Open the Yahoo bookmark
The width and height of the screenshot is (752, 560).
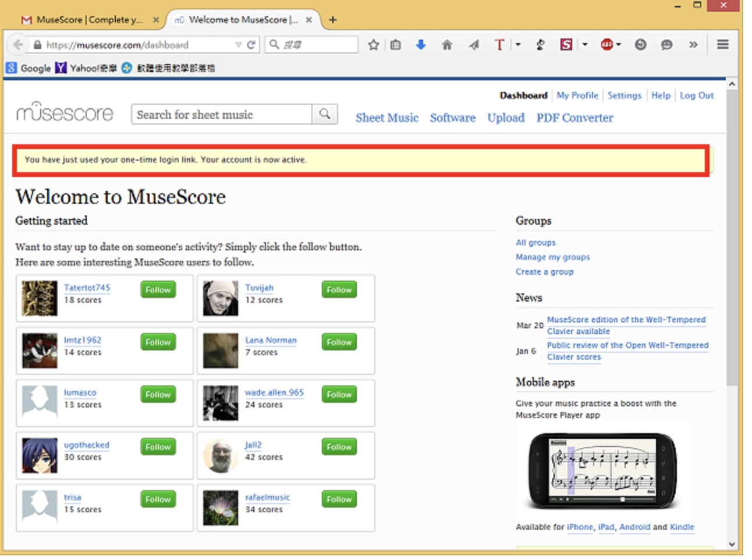86,68
